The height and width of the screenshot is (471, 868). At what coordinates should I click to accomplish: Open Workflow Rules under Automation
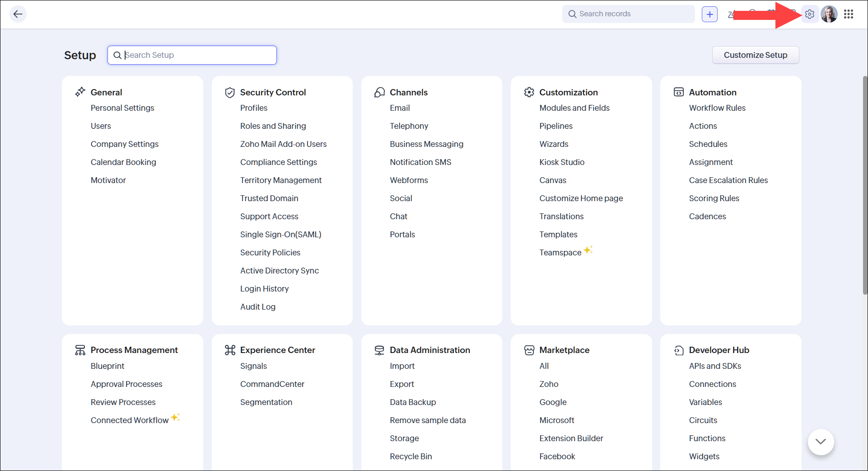point(717,108)
